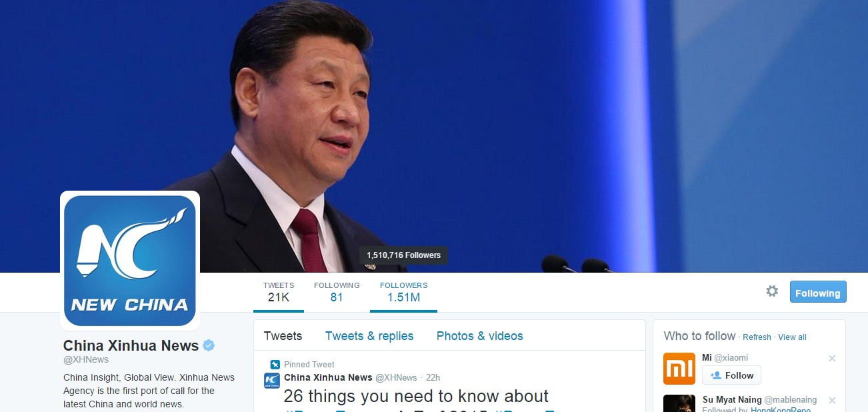Switch to Tweets & replies tab
Image resolution: width=868 pixels, height=412 pixels.
369,336
